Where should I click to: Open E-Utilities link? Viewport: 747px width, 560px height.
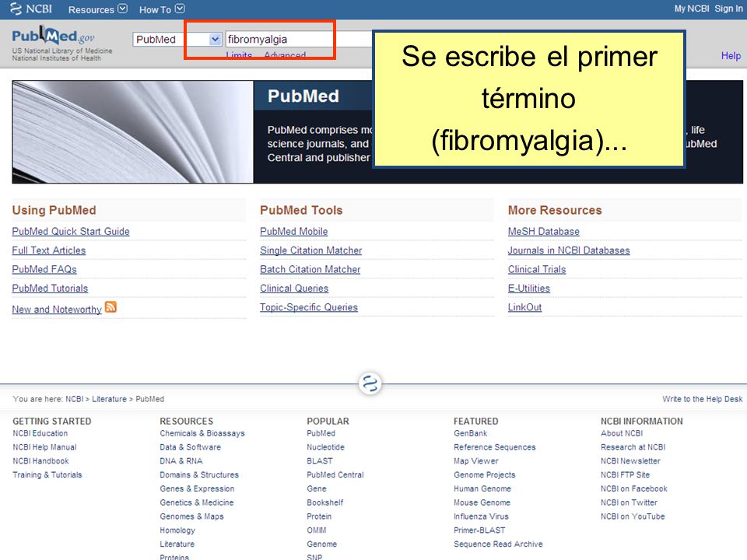(529, 289)
